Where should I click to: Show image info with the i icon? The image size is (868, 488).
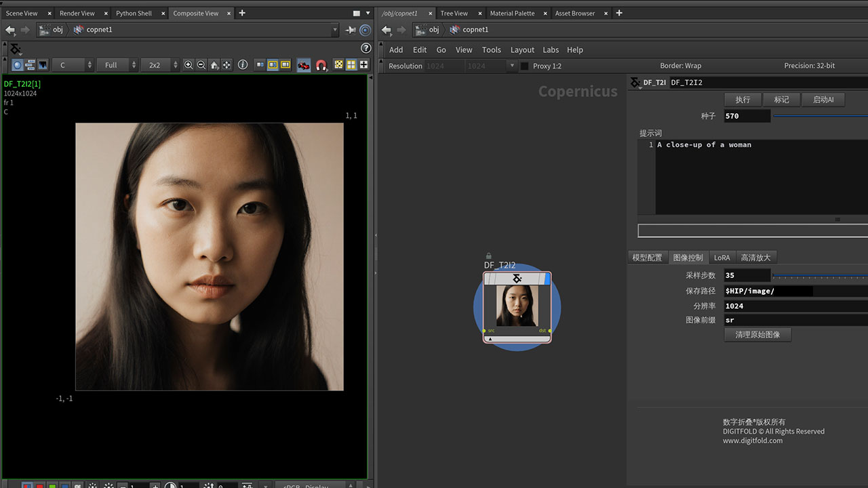243,65
